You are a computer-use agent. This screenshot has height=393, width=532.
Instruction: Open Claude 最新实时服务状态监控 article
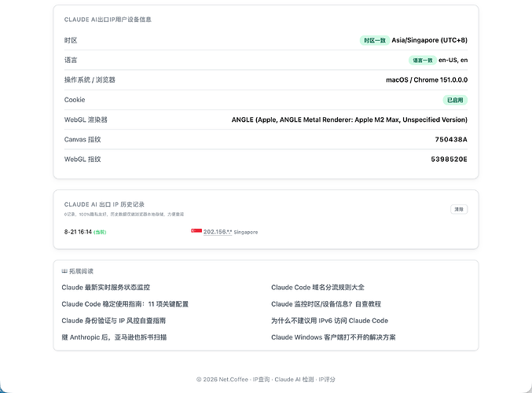pos(106,288)
